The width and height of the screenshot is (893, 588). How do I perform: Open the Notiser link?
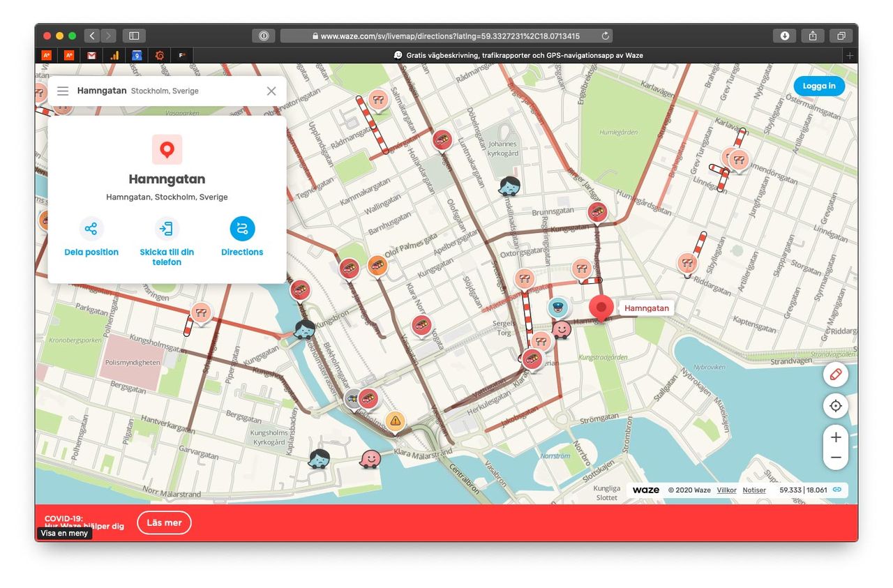point(754,490)
